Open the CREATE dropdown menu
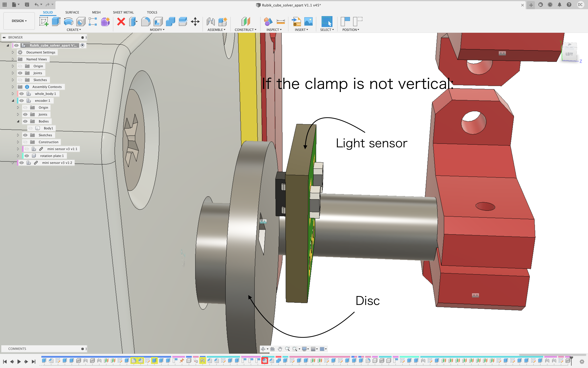Image resolution: width=588 pixels, height=368 pixels. [x=74, y=30]
